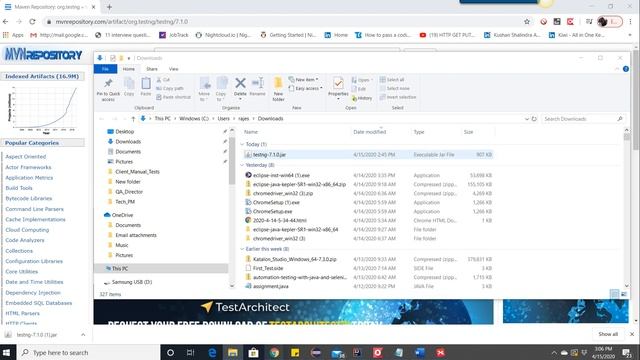Click the Copy ribbon icon

(129, 84)
